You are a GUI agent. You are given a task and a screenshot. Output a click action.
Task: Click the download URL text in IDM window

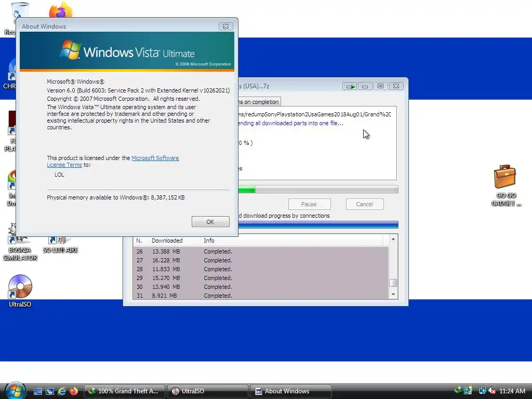coord(314,114)
